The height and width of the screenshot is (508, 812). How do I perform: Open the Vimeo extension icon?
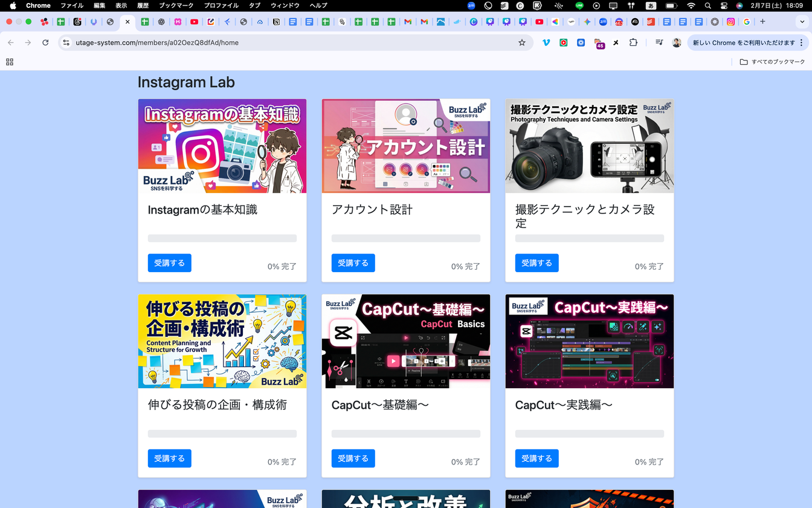tap(546, 43)
